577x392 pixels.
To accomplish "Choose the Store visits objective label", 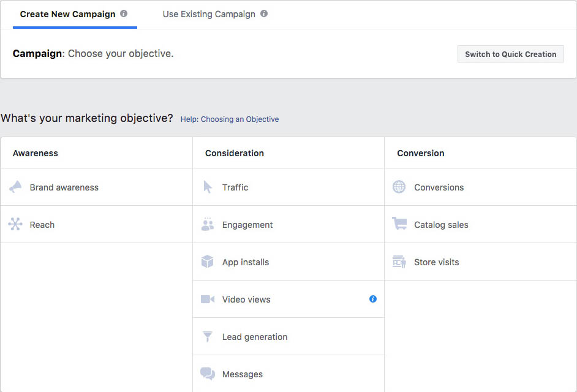I will (436, 262).
